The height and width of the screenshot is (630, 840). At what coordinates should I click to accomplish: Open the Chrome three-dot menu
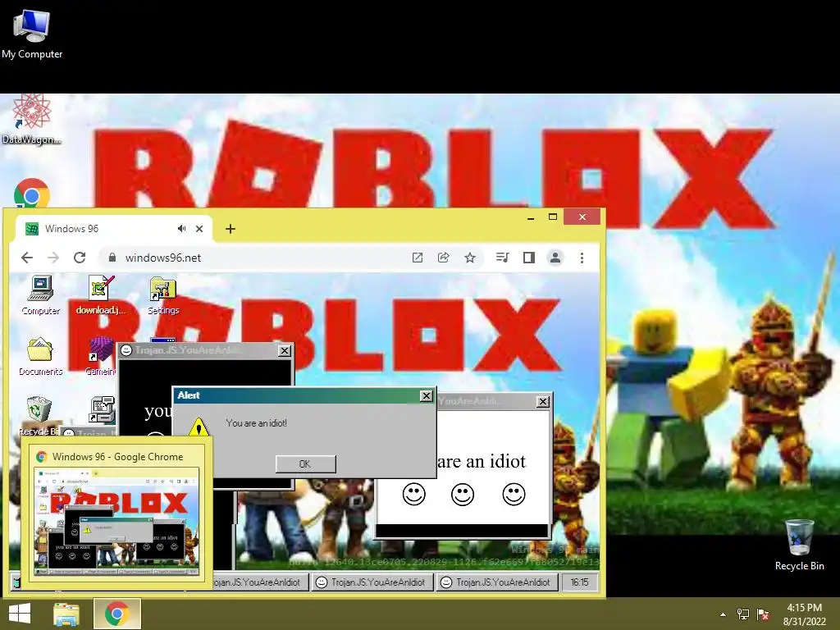pyautogui.click(x=582, y=258)
